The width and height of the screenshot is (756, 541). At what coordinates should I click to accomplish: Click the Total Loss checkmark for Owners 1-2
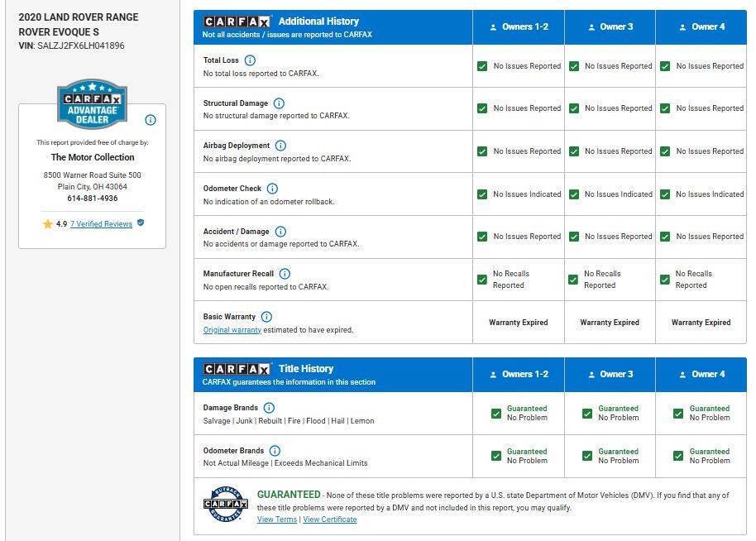[x=482, y=66]
